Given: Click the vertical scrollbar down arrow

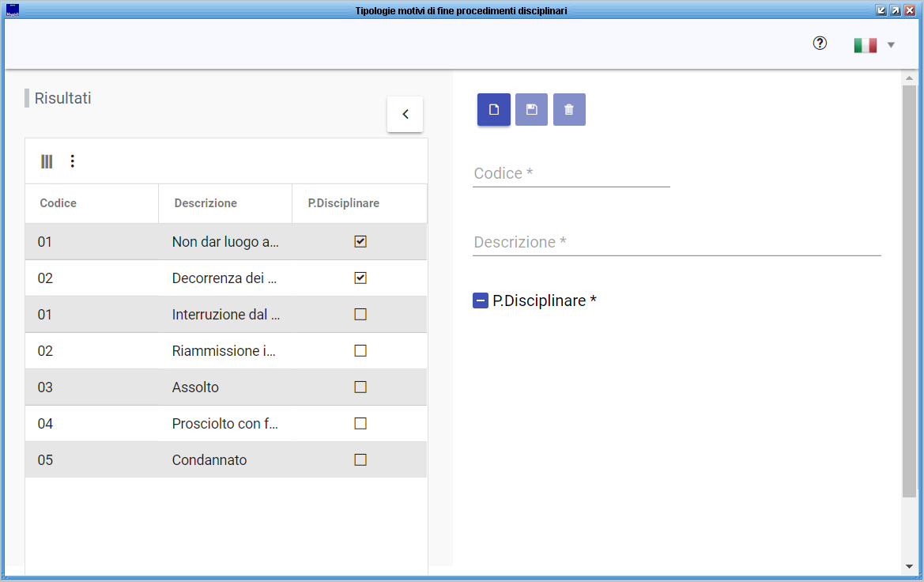Looking at the screenshot, I should click(909, 566).
